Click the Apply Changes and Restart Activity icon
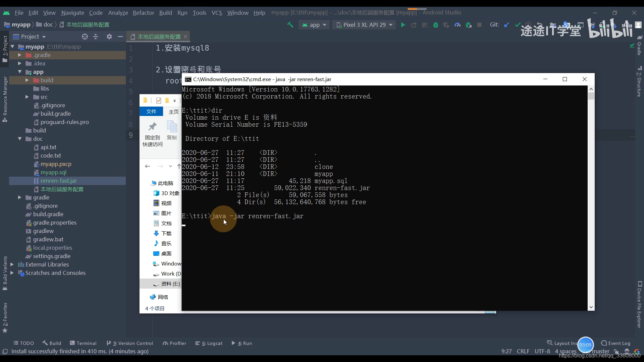 [x=414, y=25]
